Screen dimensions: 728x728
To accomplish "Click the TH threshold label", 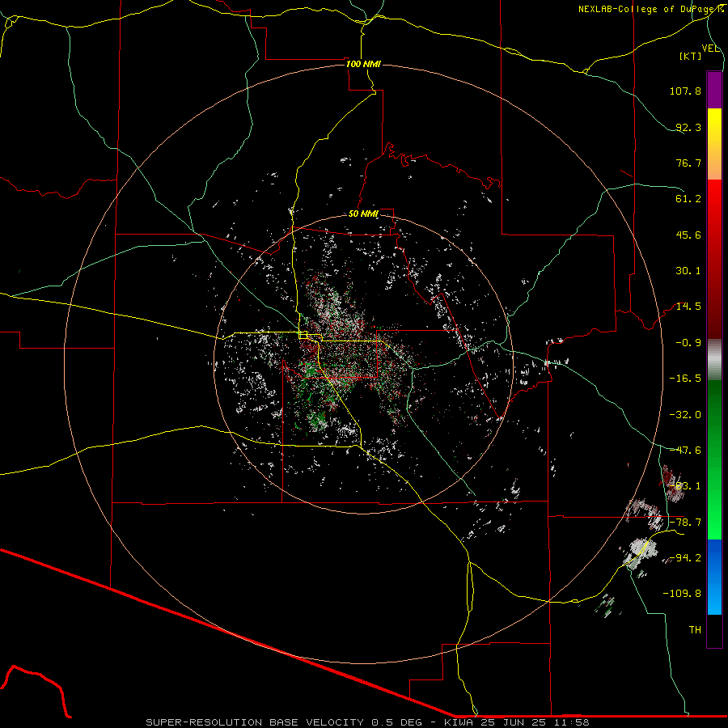I will pyautogui.click(x=695, y=629).
